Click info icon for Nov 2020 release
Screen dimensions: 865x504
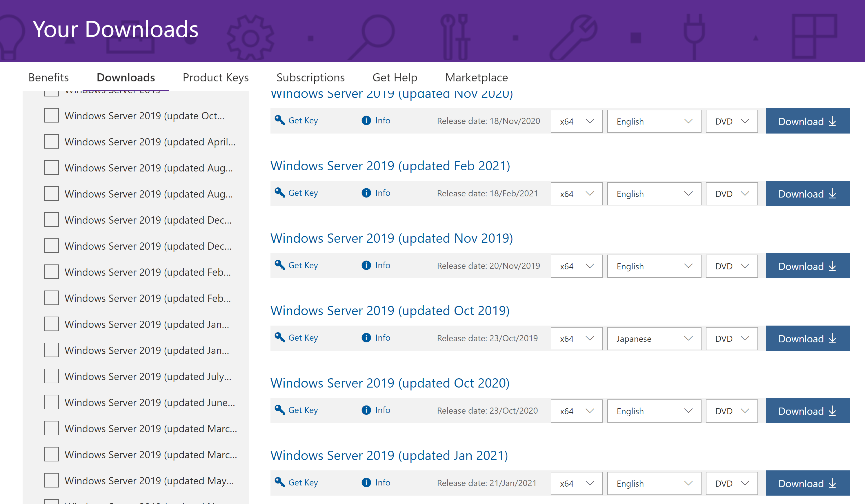(x=366, y=120)
